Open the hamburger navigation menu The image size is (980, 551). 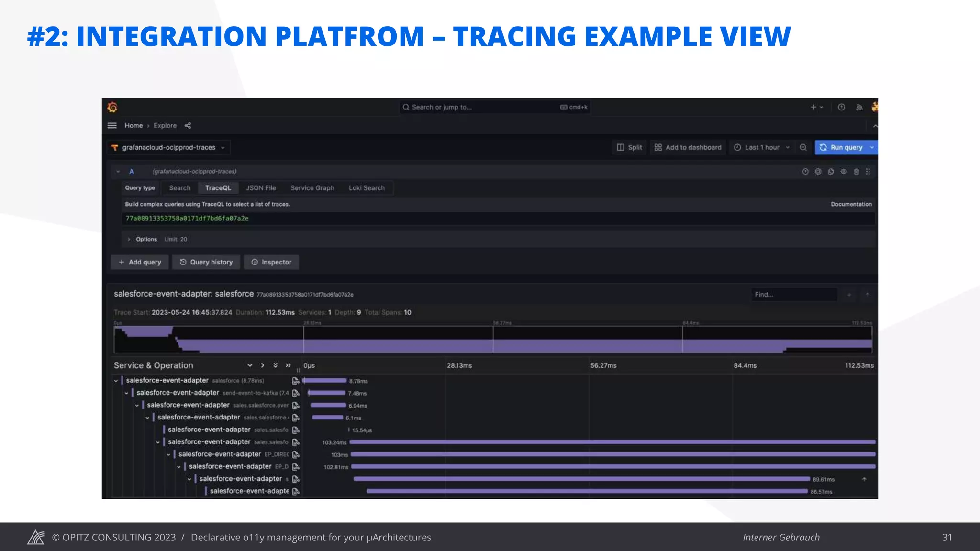click(112, 126)
